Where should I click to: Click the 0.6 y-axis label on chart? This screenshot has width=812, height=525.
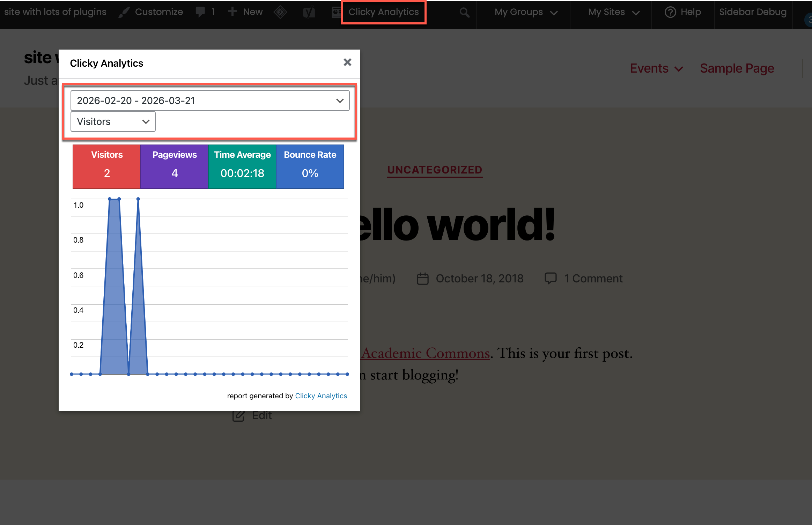pyautogui.click(x=78, y=275)
